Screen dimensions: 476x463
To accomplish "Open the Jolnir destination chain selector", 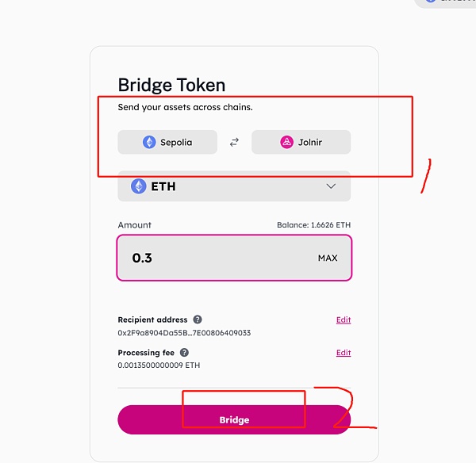I will pos(301,142).
